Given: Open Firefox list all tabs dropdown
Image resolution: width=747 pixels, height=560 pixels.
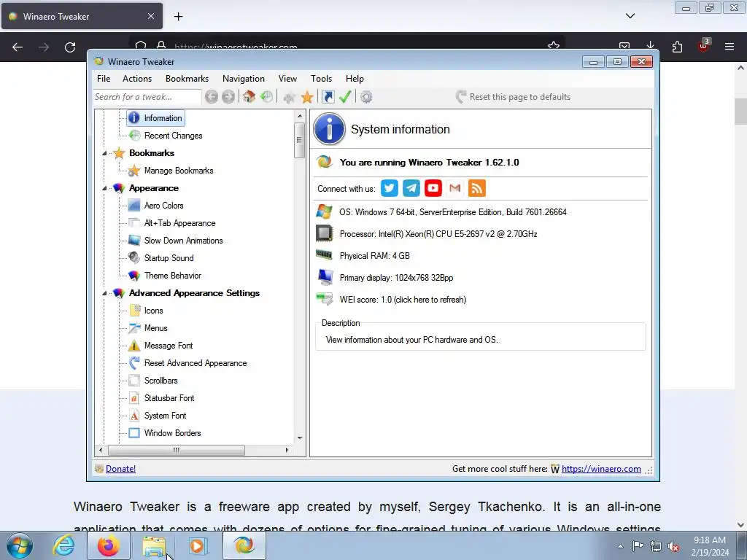Looking at the screenshot, I should coord(630,16).
